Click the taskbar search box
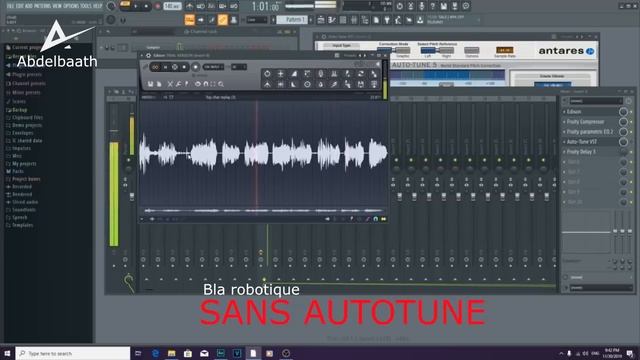Image resolution: width=640 pixels, height=360 pixels. pyautogui.click(x=73, y=353)
